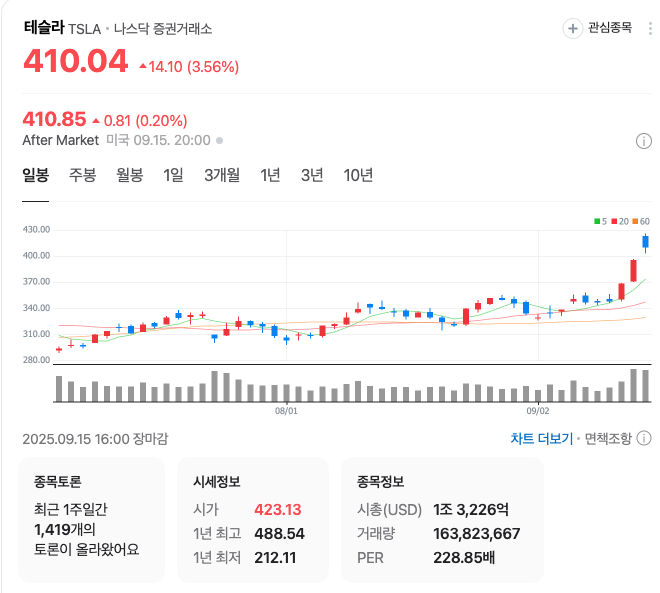
Task: Open the 면책조항 info icon
Action: coord(644,438)
